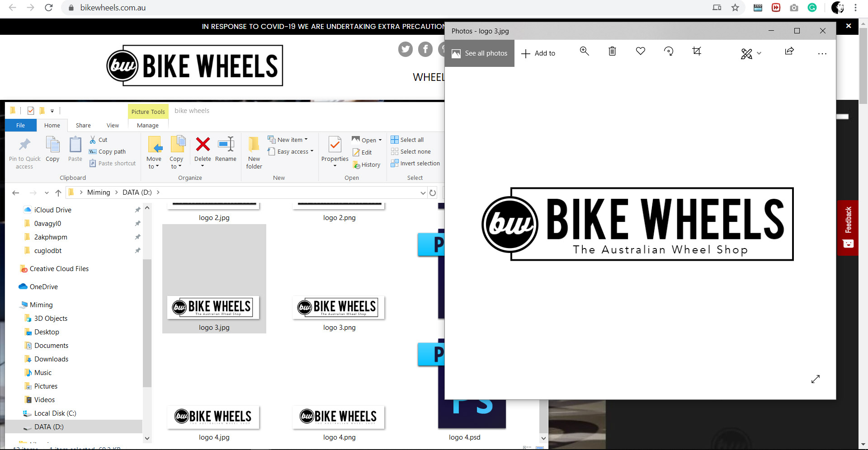868x450 pixels.
Task: Expand the address bar history dropdown
Action: tap(423, 193)
